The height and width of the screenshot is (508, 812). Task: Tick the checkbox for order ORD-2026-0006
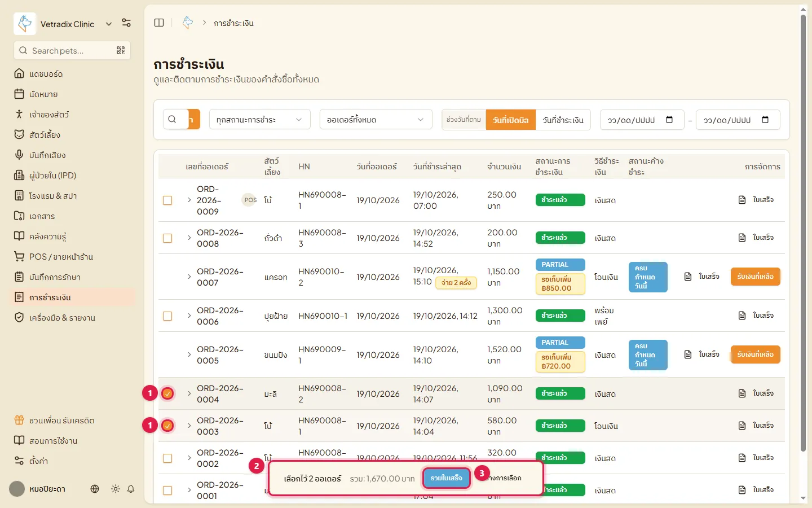(x=167, y=316)
